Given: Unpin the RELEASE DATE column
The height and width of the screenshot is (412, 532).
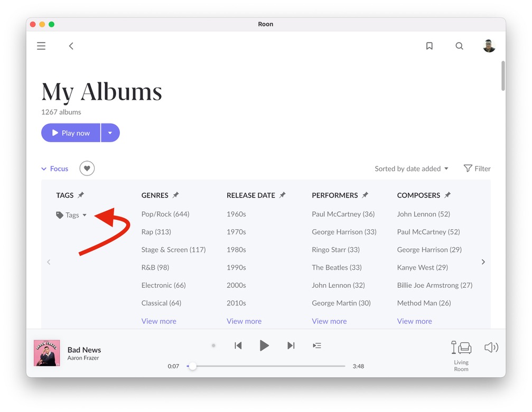Looking at the screenshot, I should click(x=282, y=195).
